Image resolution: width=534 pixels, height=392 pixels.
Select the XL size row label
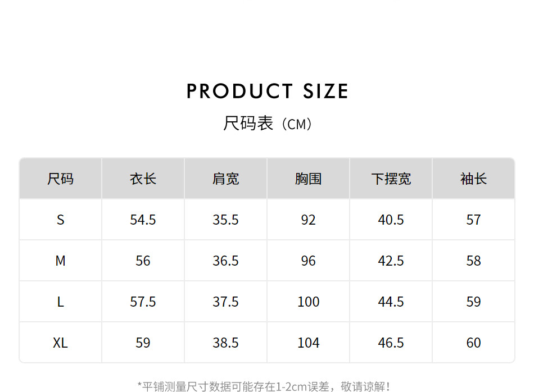tap(61, 343)
